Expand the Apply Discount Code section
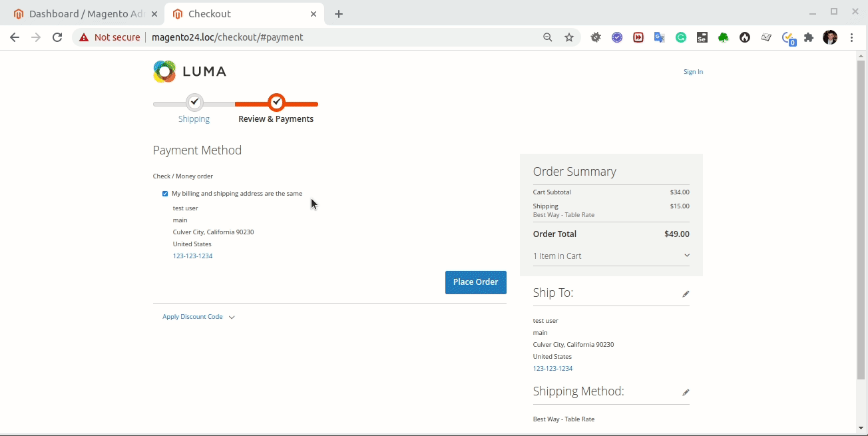Viewport: 868px width, 436px height. [x=192, y=316]
